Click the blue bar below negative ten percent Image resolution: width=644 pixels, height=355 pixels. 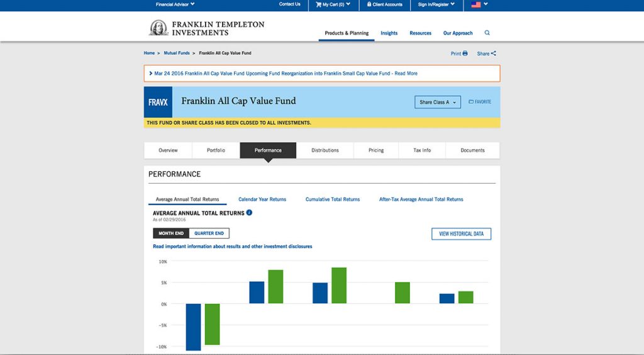point(194,327)
